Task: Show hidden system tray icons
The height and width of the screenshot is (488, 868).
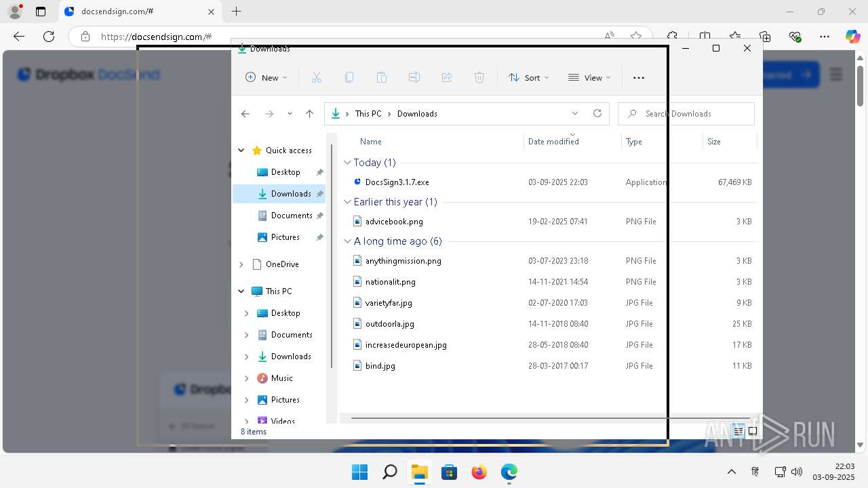Action: click(x=731, y=472)
